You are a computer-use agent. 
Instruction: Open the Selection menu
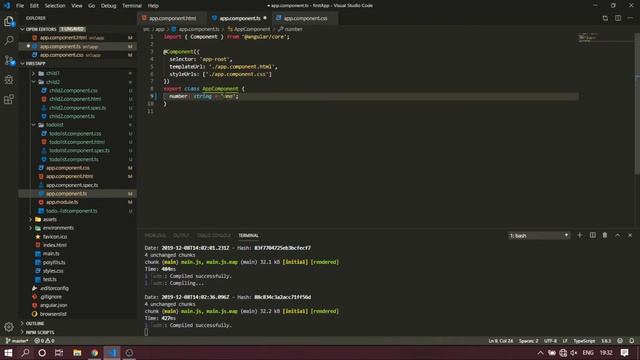pyautogui.click(x=55, y=6)
